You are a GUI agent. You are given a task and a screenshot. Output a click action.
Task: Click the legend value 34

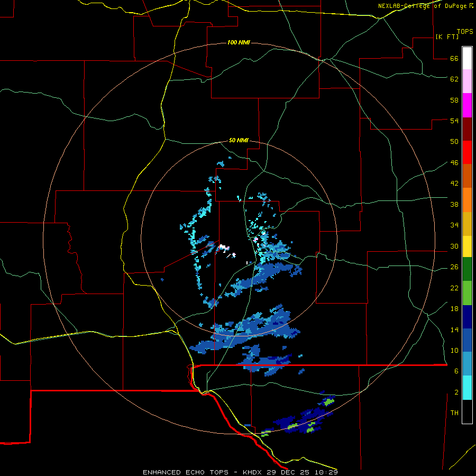point(454,225)
